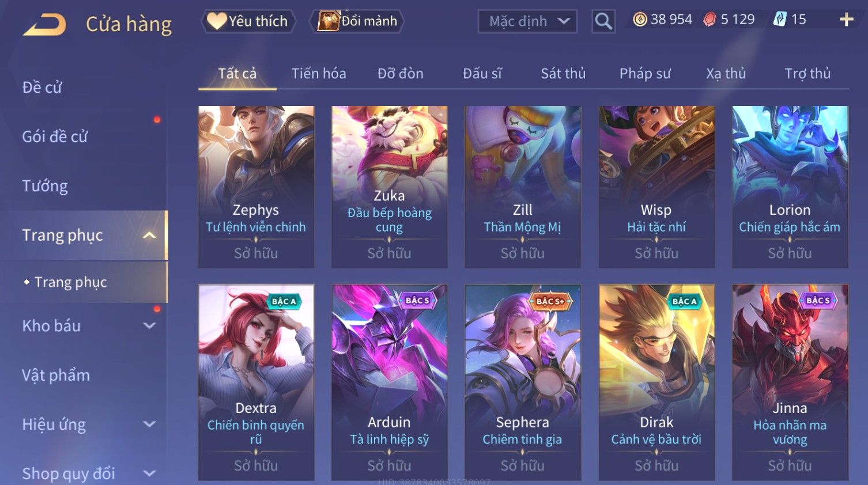Open Sephera Chiêm tinh gia skin card

523,382
